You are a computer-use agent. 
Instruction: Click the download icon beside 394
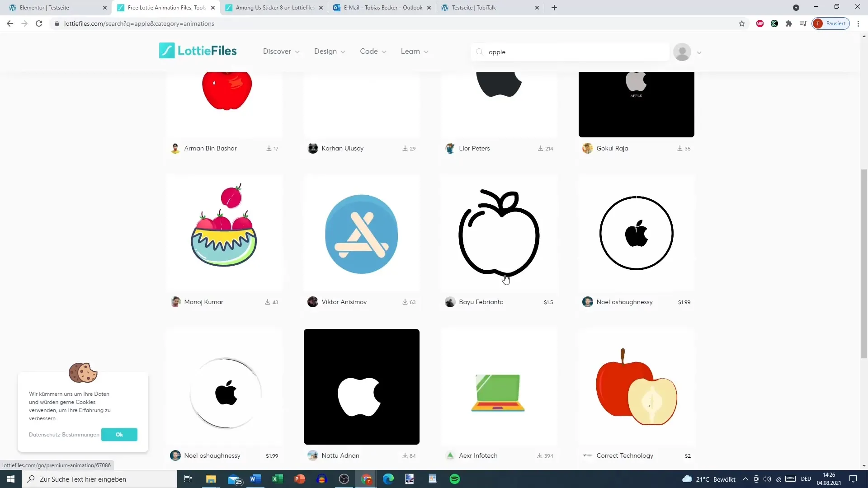pos(539,455)
